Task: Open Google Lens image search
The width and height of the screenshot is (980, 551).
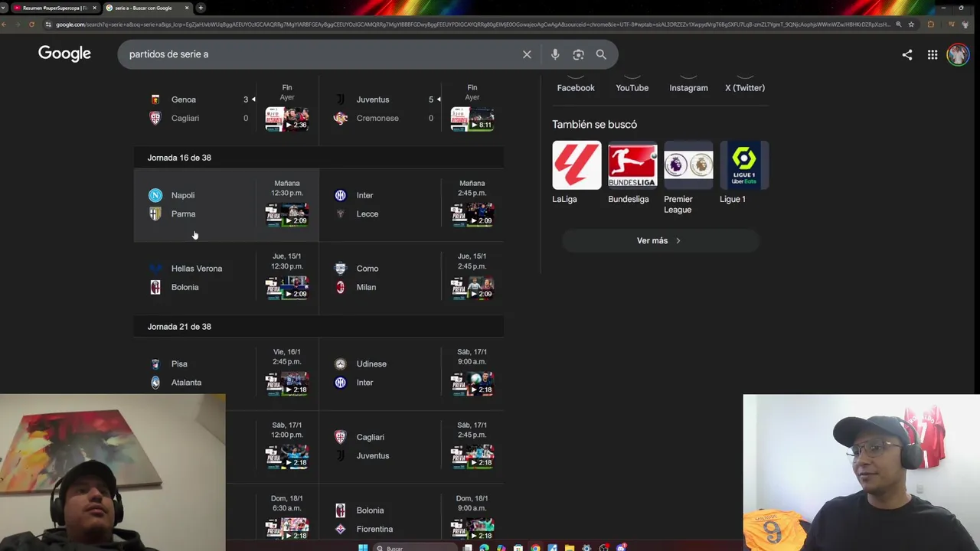Action: point(579,54)
